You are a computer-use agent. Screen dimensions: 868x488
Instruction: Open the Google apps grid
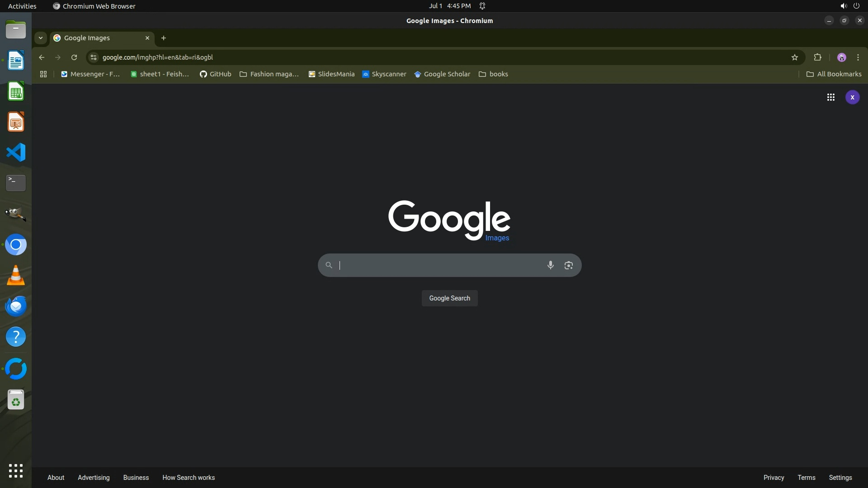[830, 97]
